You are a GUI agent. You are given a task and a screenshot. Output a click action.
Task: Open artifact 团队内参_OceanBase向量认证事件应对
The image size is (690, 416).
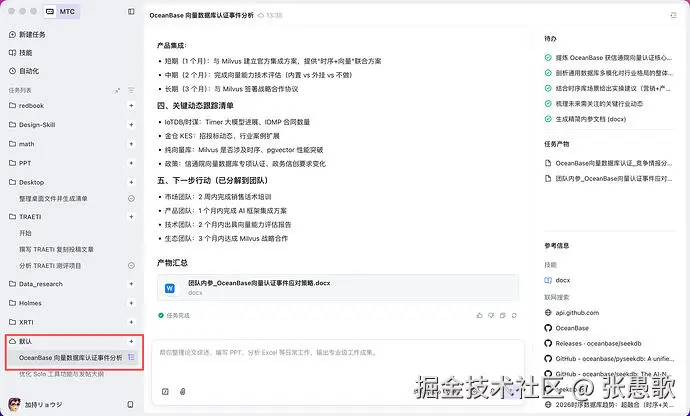pos(608,179)
